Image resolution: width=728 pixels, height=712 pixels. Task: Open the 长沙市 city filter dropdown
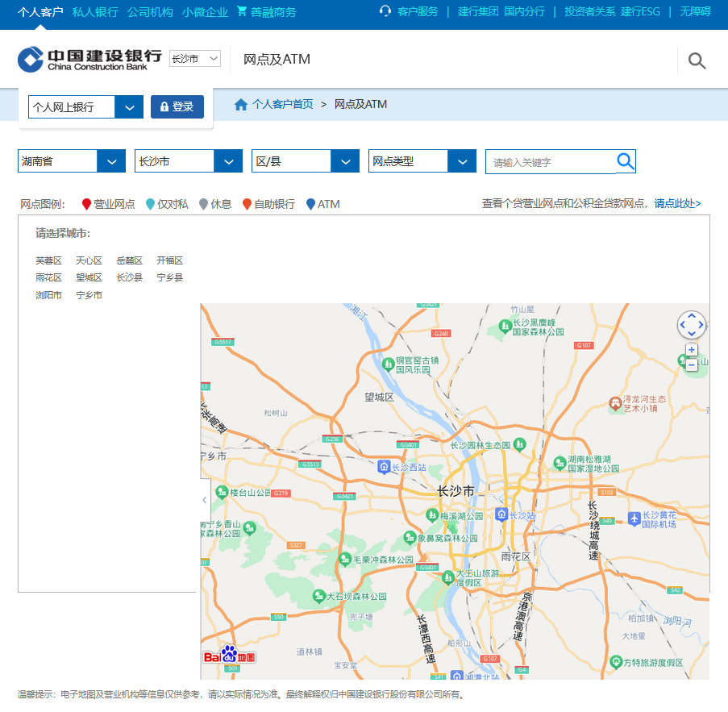189,161
